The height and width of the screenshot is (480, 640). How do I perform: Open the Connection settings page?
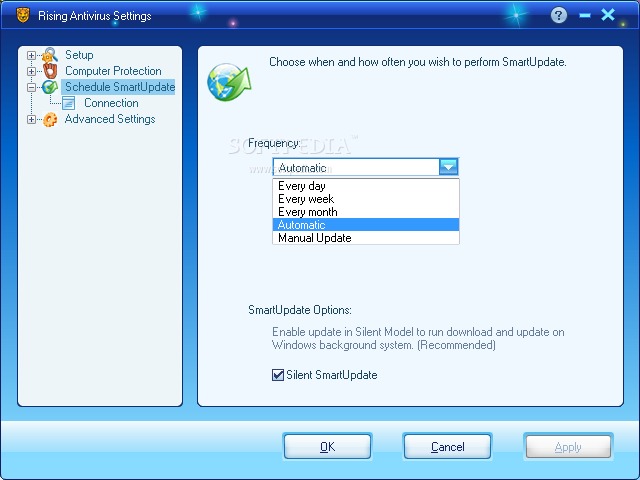click(x=111, y=103)
